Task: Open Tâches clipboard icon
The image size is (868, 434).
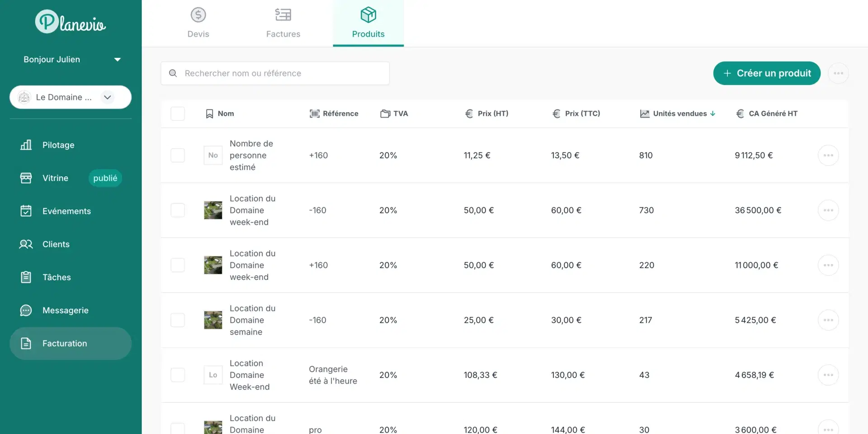Action: click(26, 277)
